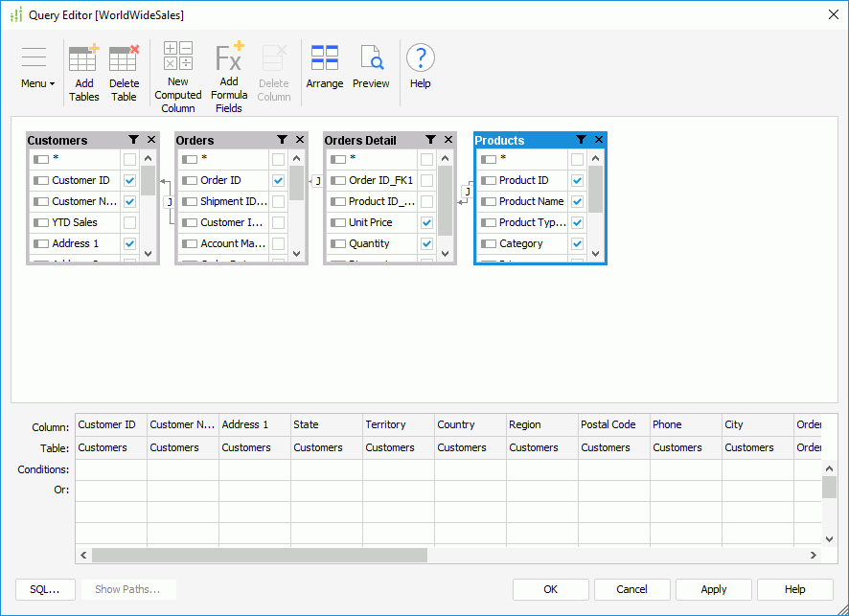Viewport: 849px width, 616px height.
Task: Click the Help question mark icon
Action: click(x=420, y=57)
